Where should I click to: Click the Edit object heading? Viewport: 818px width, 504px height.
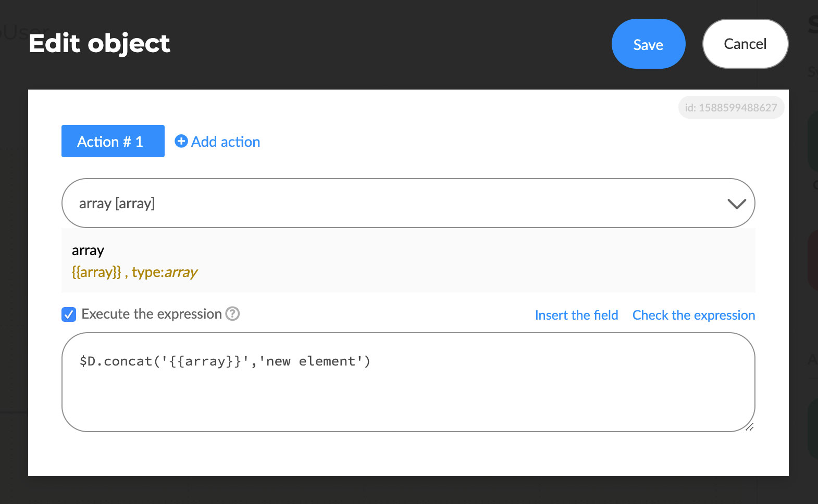(100, 43)
